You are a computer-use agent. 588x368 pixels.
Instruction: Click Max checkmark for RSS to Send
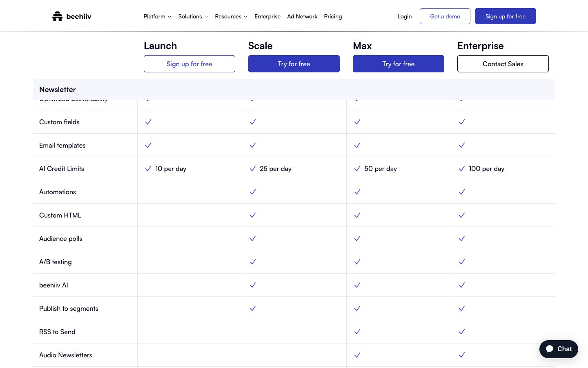[357, 332]
